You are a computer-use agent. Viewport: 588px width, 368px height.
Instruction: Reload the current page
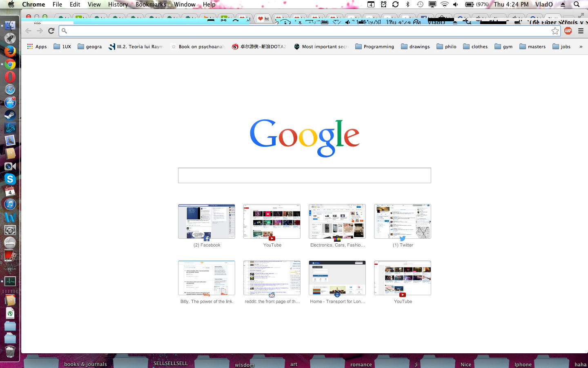(x=51, y=31)
